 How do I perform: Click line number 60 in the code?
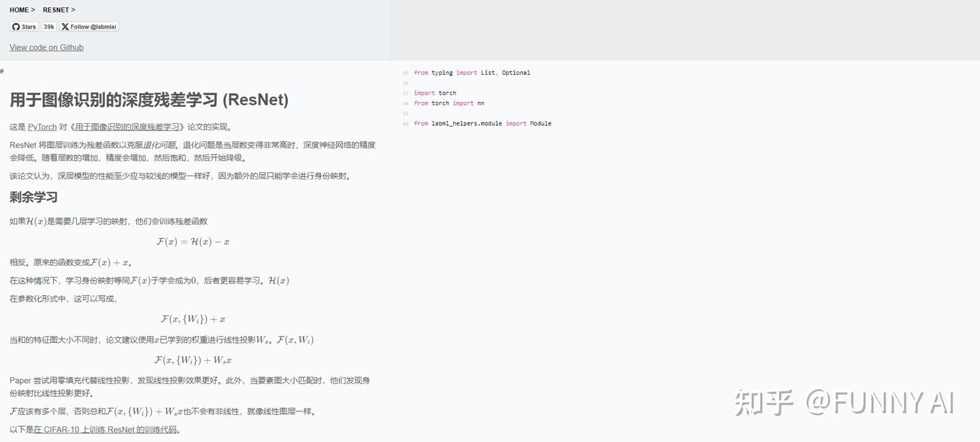pyautogui.click(x=406, y=124)
